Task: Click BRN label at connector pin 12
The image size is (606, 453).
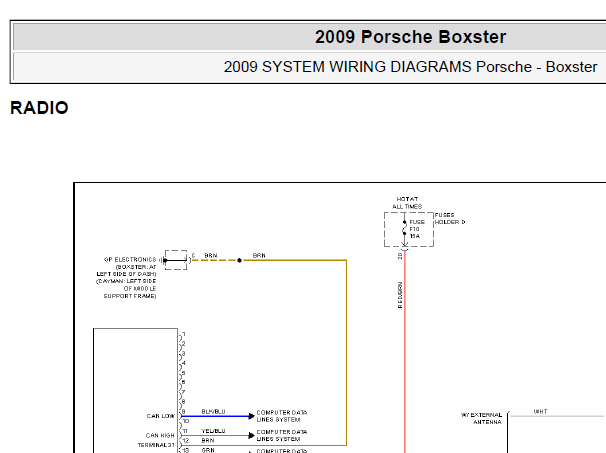Action: tap(208, 440)
